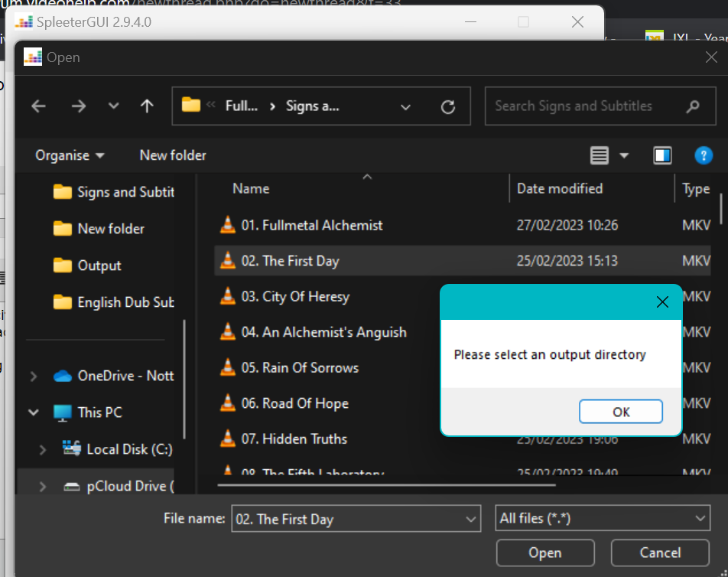Click the horizontal scrollbar of file list
Viewport: 728px width, 577px height.
click(386, 485)
